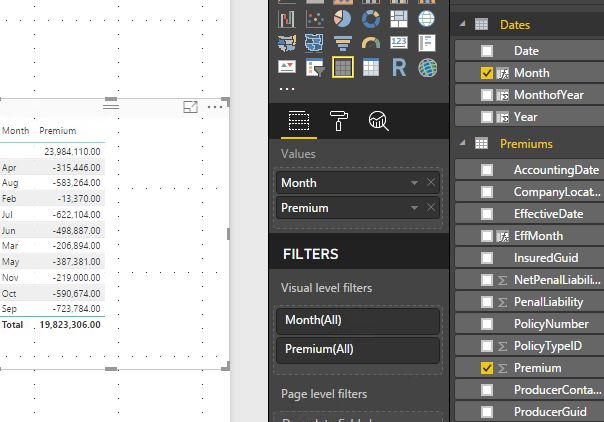Image resolution: width=604 pixels, height=422 pixels.
Task: Switch visual to Matrix
Action: 371,67
